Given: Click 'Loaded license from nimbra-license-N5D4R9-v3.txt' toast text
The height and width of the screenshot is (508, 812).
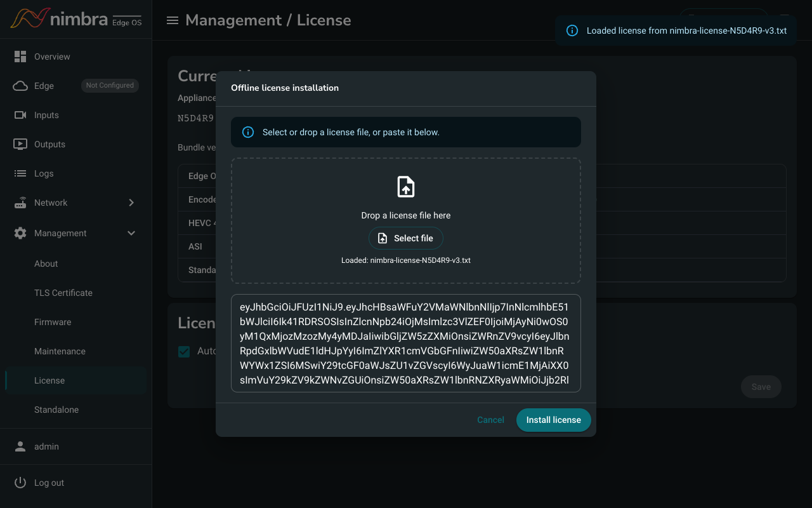Looking at the screenshot, I should click(x=687, y=30).
